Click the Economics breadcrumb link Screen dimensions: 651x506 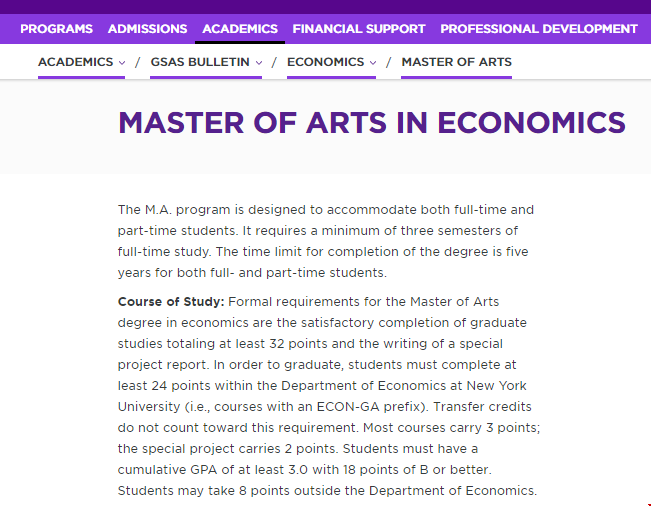tap(325, 62)
